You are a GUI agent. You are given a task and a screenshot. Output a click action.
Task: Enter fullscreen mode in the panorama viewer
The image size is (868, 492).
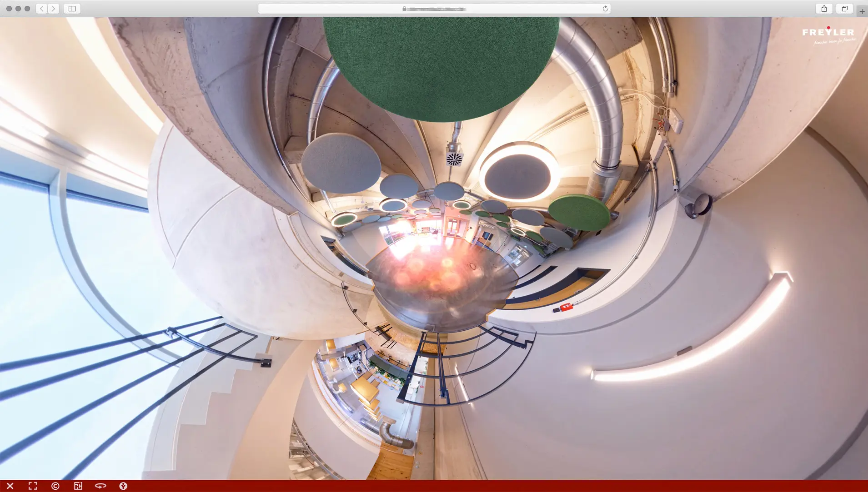pyautogui.click(x=33, y=486)
